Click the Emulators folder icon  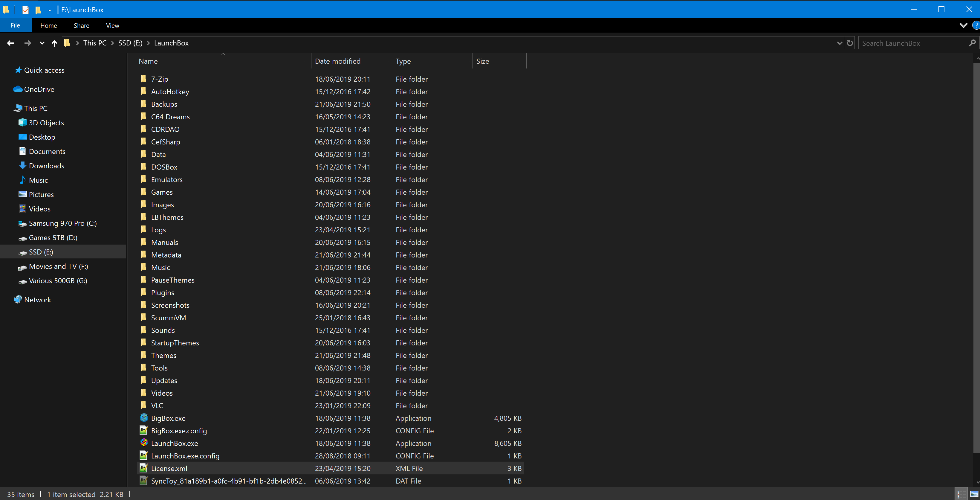[x=143, y=179]
